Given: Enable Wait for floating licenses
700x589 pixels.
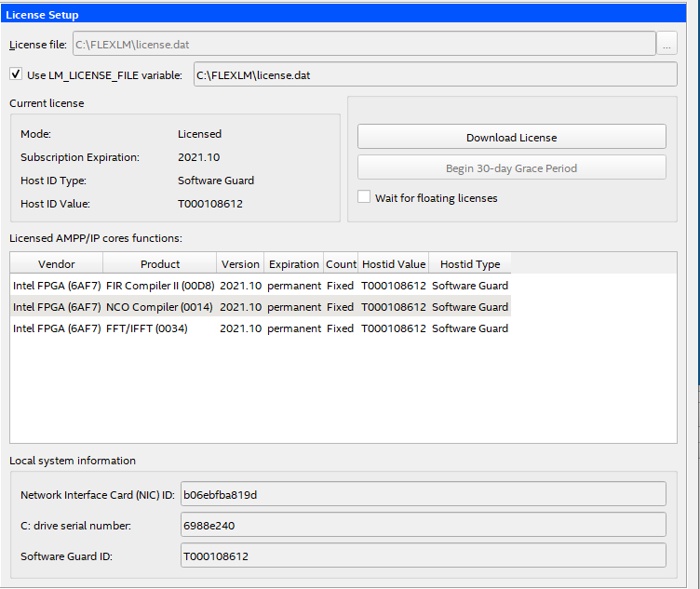Looking at the screenshot, I should [365, 197].
